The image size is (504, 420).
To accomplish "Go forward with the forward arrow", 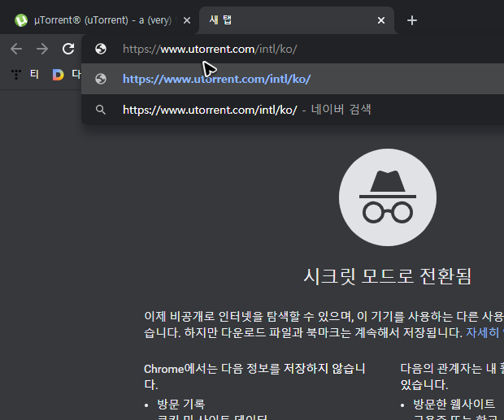I will coord(42,49).
